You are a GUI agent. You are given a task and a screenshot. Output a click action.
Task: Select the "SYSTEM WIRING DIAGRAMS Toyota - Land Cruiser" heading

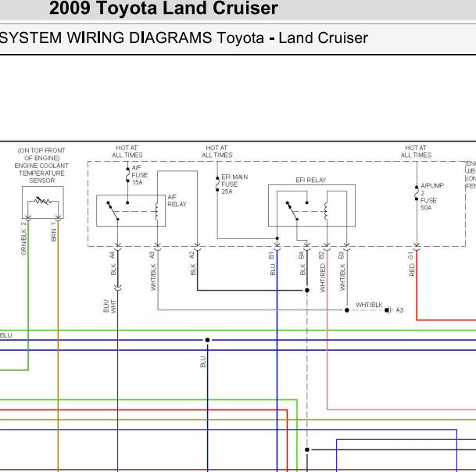point(184,38)
